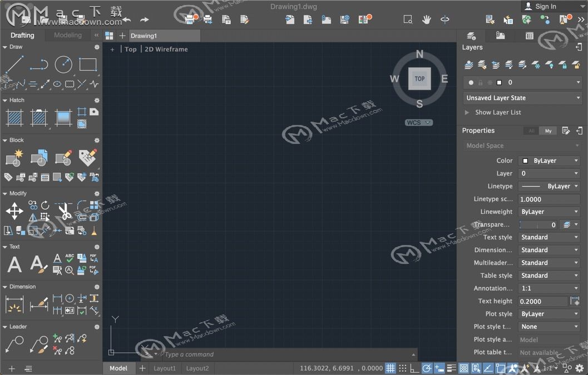The width and height of the screenshot is (588, 375).
Task: Select the Drawing1 file tab
Action: tap(164, 36)
